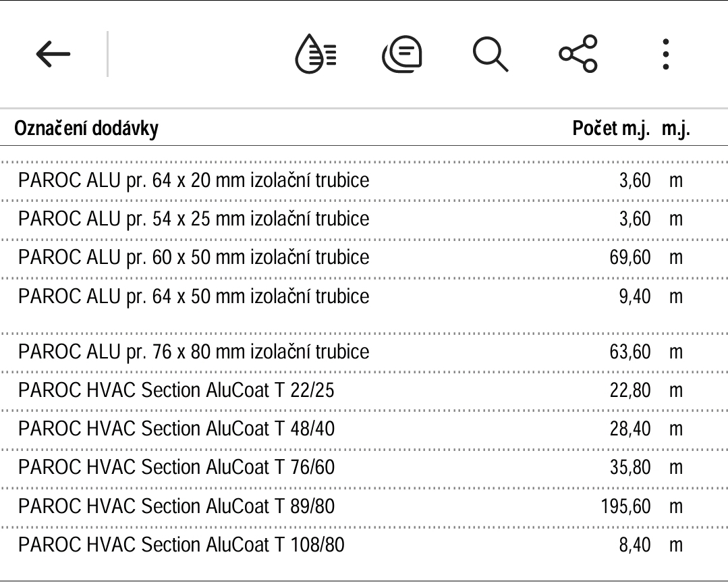The height and width of the screenshot is (588, 728).
Task: Open the text reflow droplet icon
Action: click(x=316, y=54)
